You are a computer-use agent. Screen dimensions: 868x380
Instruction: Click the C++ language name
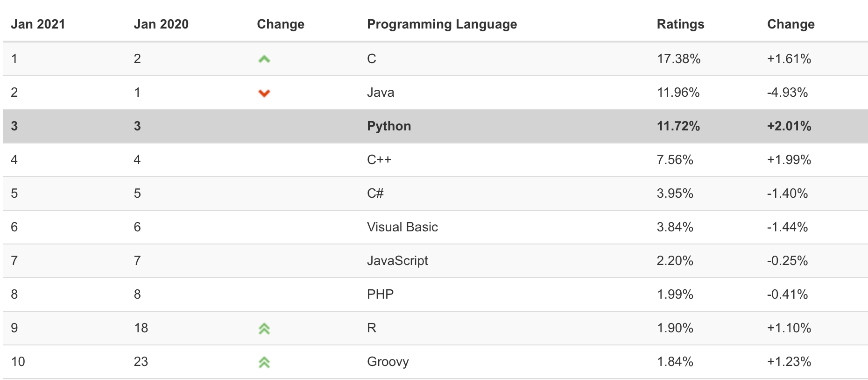click(379, 160)
